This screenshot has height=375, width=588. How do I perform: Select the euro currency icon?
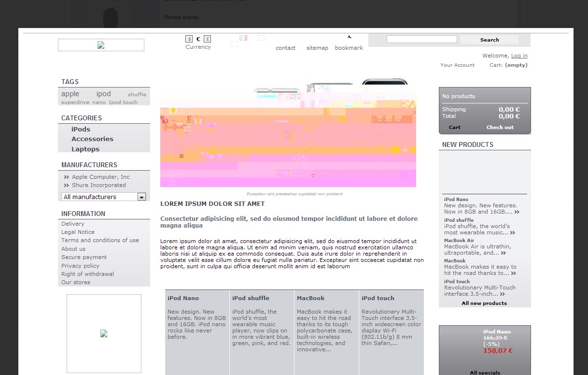point(198,39)
